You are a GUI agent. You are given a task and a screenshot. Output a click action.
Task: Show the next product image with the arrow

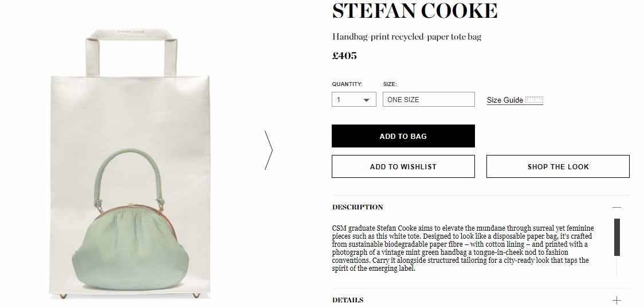(269, 150)
